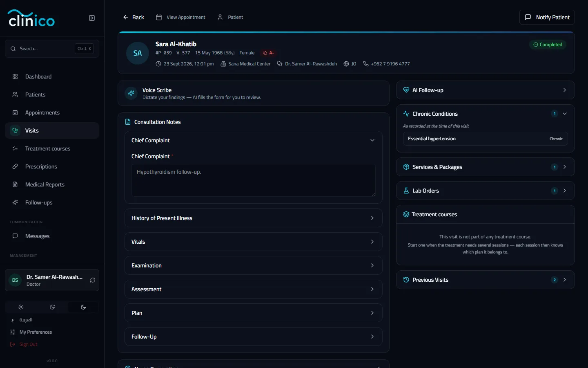Click the SA patient avatar

click(x=138, y=53)
